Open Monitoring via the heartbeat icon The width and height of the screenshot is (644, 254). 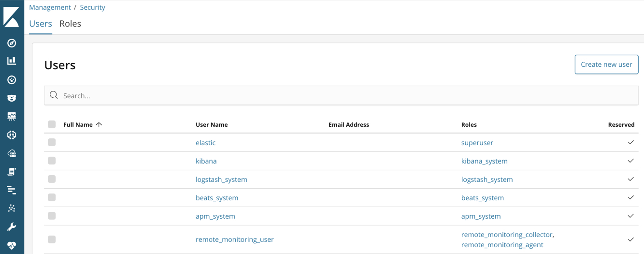coord(12,245)
